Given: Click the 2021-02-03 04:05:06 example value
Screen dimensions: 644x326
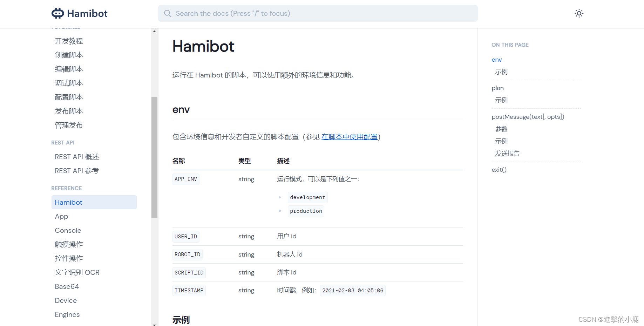Looking at the screenshot, I should click(x=353, y=291).
